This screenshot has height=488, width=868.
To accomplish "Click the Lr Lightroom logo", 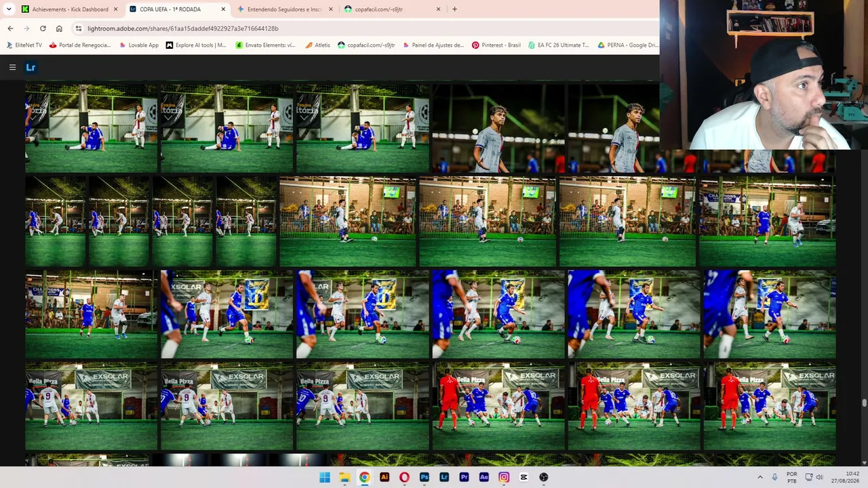I will [31, 67].
